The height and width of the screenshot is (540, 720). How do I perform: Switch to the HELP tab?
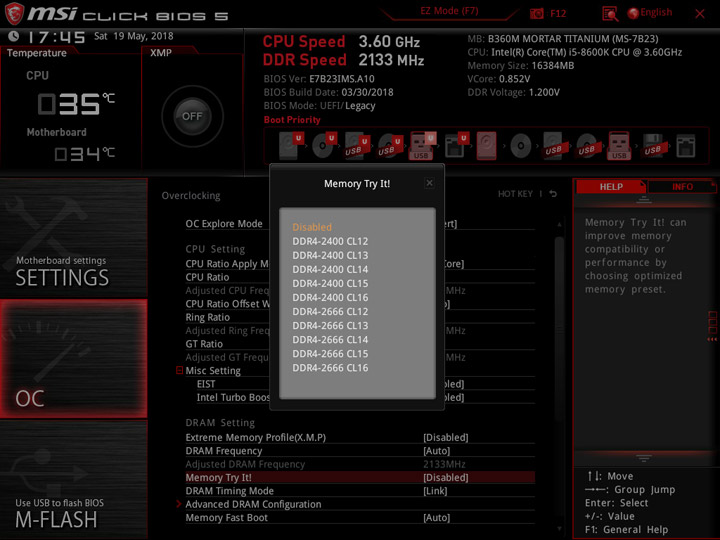pyautogui.click(x=611, y=186)
